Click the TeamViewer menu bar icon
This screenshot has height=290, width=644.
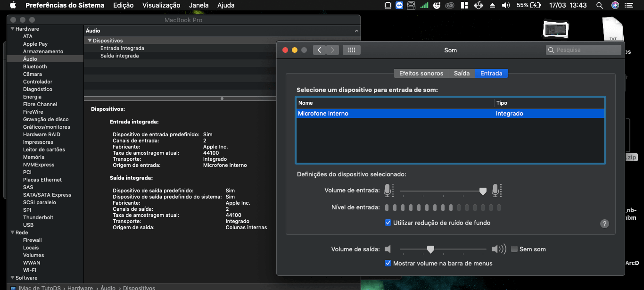(400, 5)
